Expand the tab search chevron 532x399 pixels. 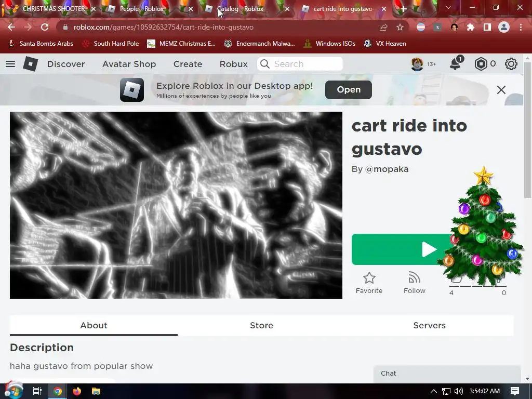pos(448,7)
